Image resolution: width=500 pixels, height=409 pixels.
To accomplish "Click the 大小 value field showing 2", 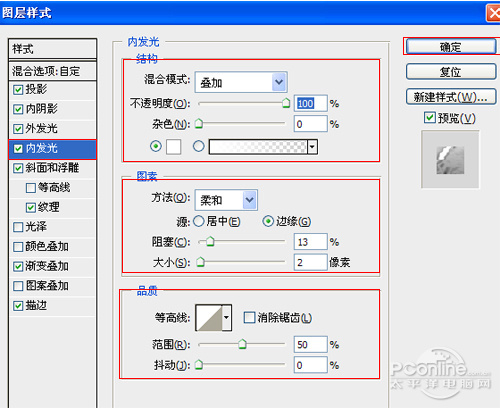I will pos(311,262).
